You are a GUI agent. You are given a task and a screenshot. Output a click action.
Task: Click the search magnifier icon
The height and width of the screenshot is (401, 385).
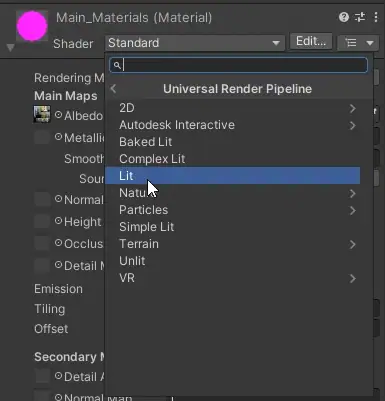pos(117,65)
